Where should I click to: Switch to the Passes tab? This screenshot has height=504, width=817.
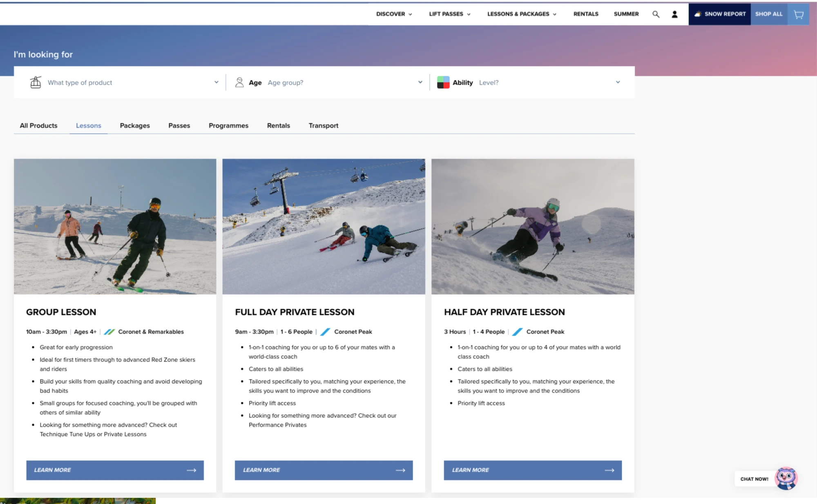click(x=179, y=125)
